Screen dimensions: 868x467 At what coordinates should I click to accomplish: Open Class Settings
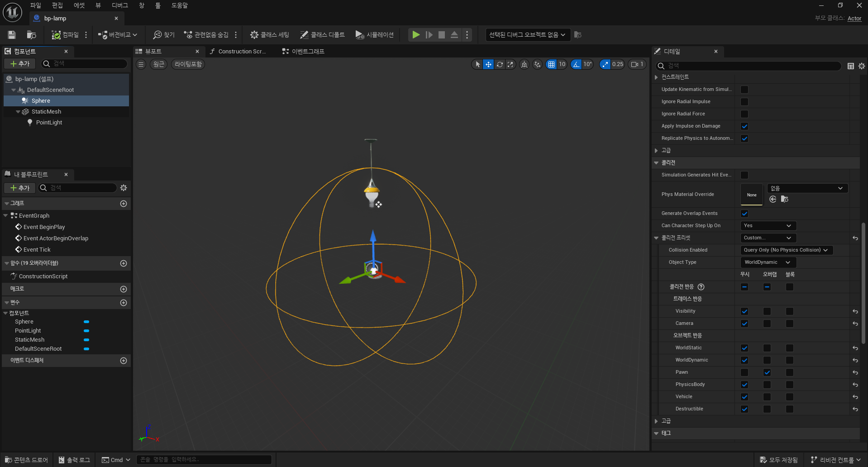[x=270, y=35]
